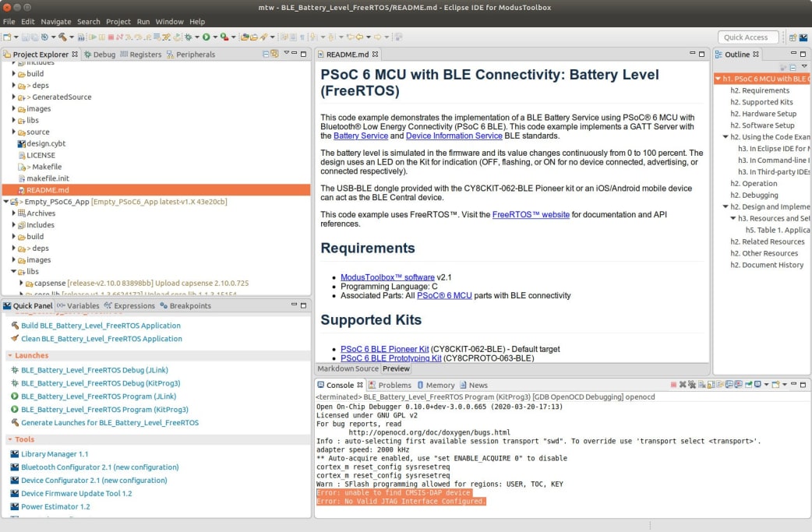Click the New wizard toolbar icon
The height and width of the screenshot is (532, 812).
7,37
